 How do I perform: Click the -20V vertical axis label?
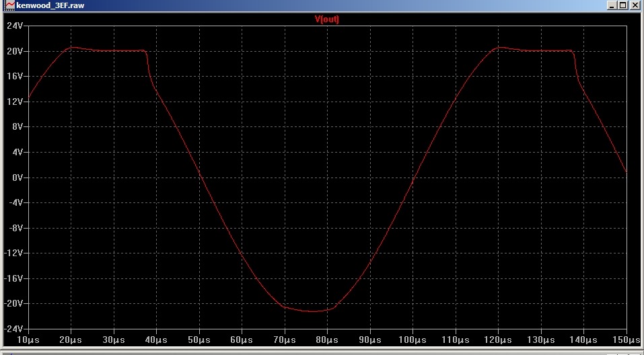[13, 304]
